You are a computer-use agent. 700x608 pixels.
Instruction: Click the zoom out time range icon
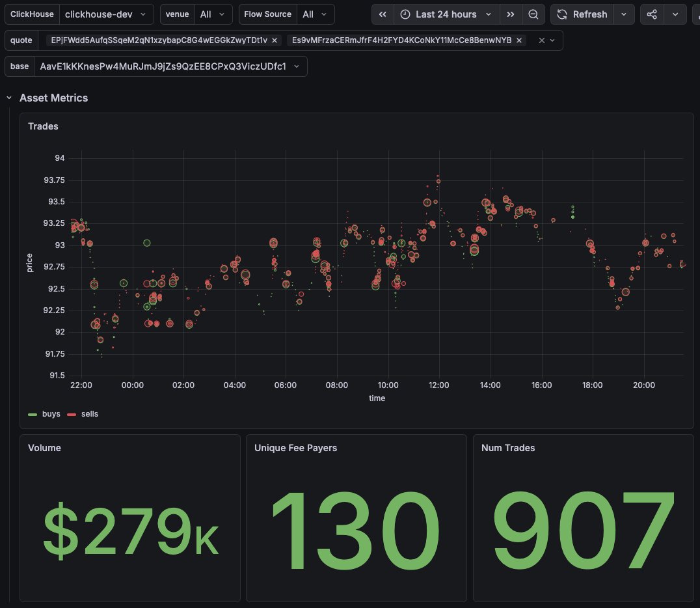[x=533, y=14]
